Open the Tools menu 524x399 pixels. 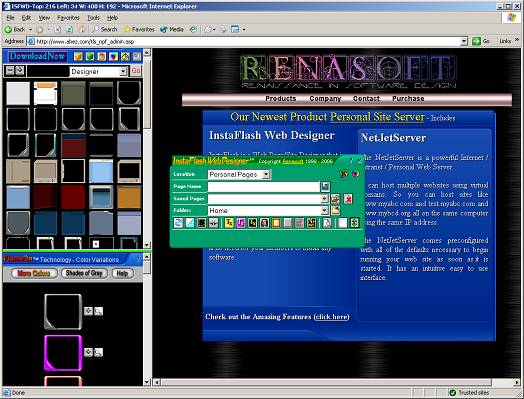tap(94, 18)
